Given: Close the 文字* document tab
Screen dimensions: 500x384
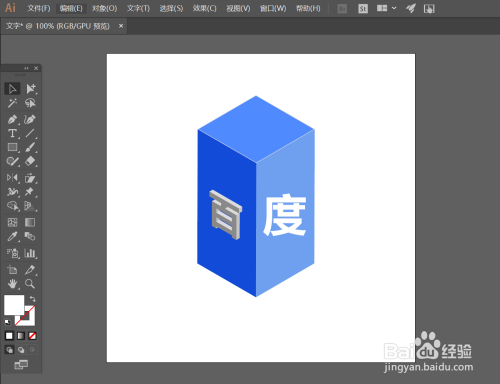Looking at the screenshot, I should coord(121,26).
